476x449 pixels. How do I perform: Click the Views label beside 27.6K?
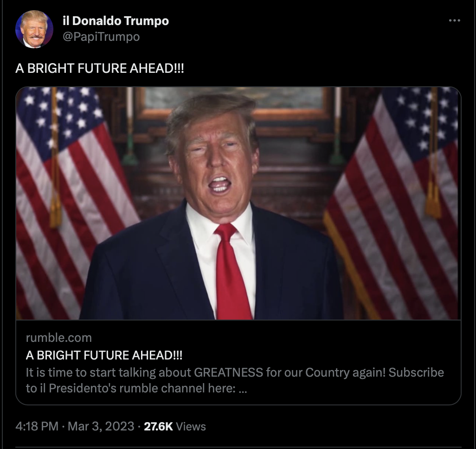tap(191, 427)
